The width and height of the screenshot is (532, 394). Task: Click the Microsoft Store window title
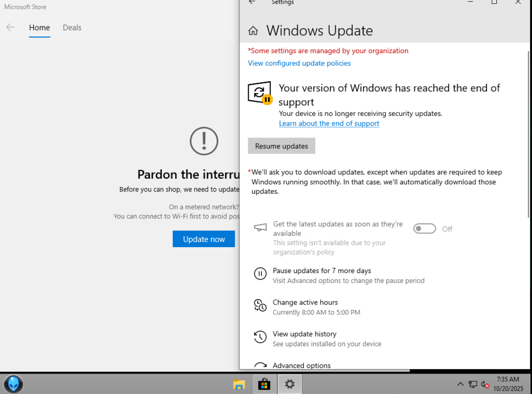(25, 7)
